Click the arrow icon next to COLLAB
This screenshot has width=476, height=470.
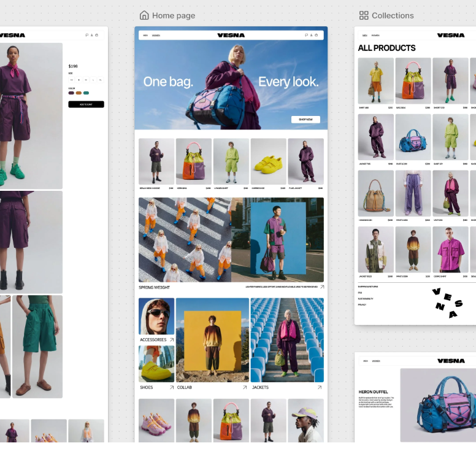tap(245, 387)
